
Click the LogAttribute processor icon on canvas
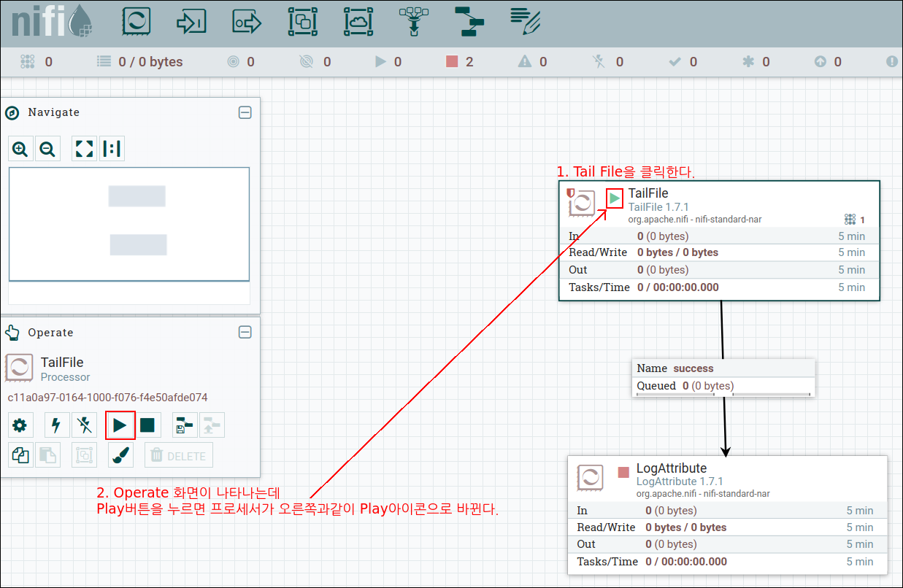591,478
